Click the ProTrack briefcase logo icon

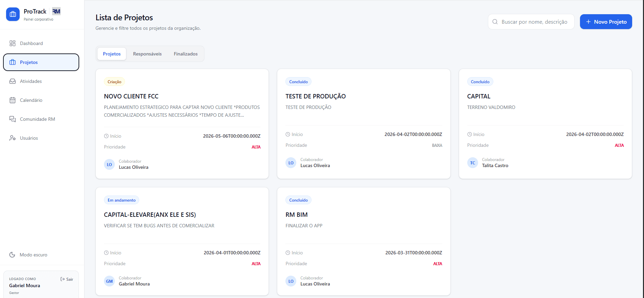click(x=13, y=14)
